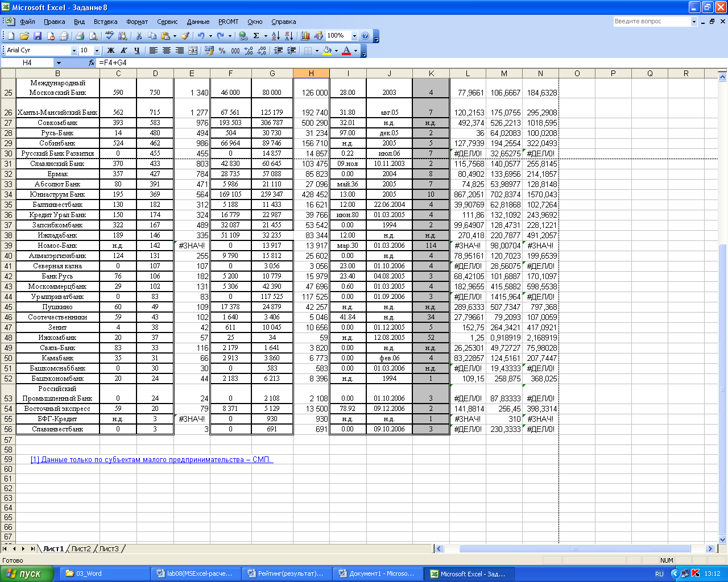Increase decimal places
Image resolution: width=728 pixels, height=582 pixels.
[249, 51]
